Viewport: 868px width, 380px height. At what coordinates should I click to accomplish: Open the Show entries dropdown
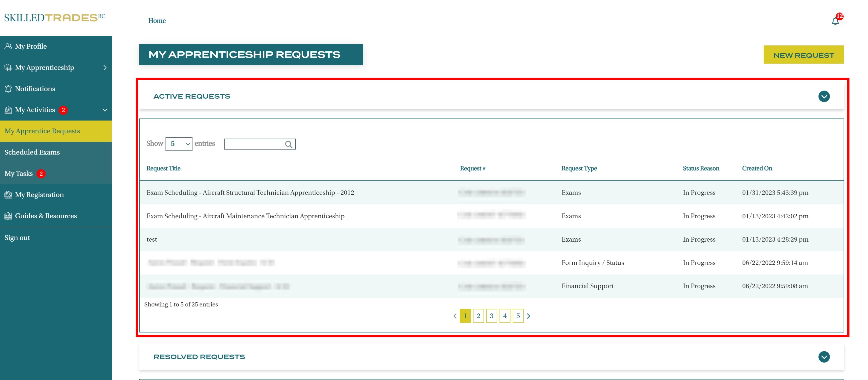coord(179,144)
